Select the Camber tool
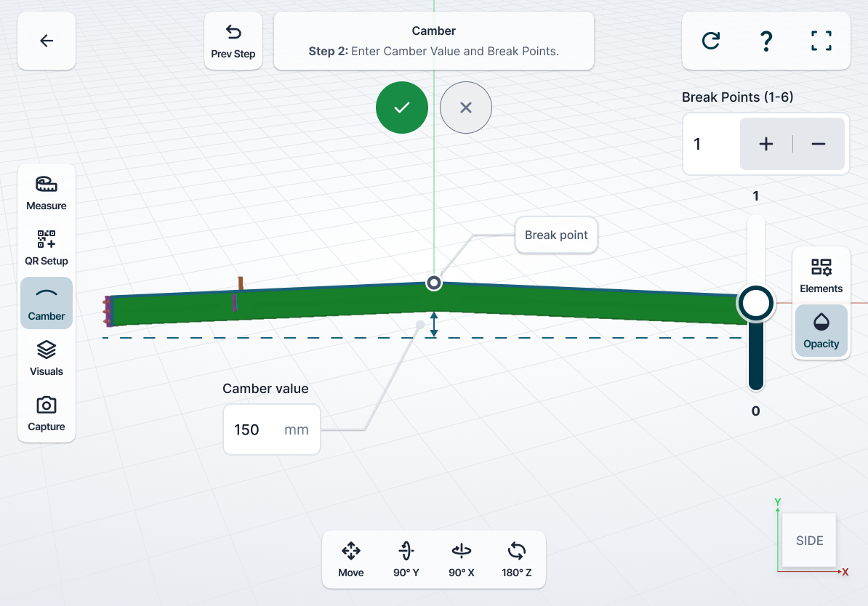 click(x=47, y=303)
